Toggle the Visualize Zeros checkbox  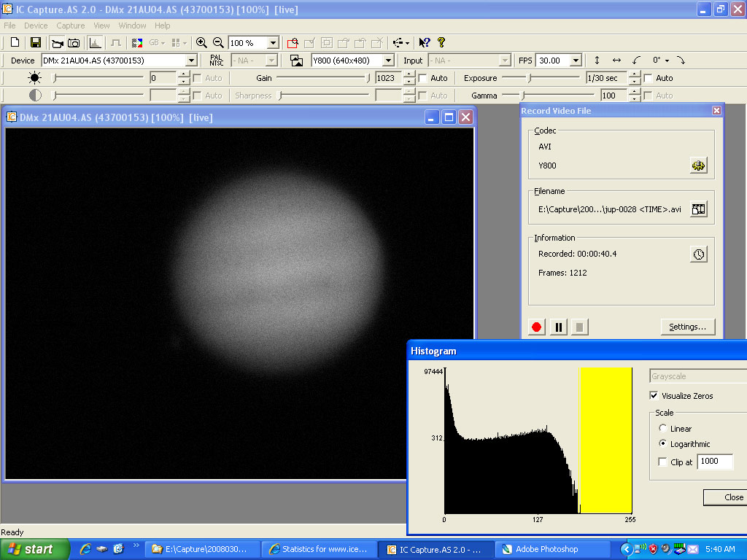[654, 396]
